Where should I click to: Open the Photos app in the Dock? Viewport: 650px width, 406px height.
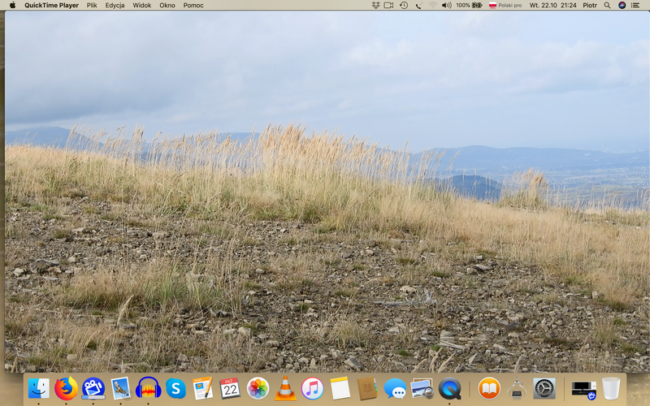(x=258, y=388)
